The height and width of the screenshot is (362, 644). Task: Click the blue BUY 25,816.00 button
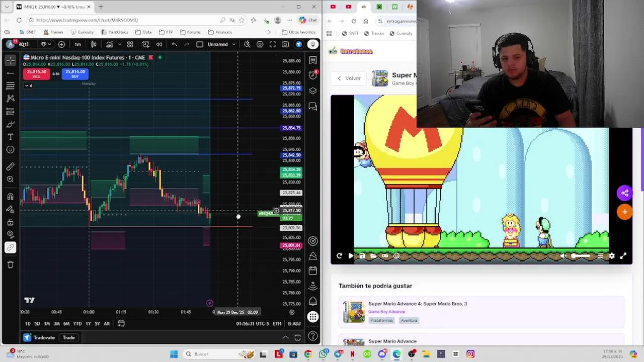[75, 74]
